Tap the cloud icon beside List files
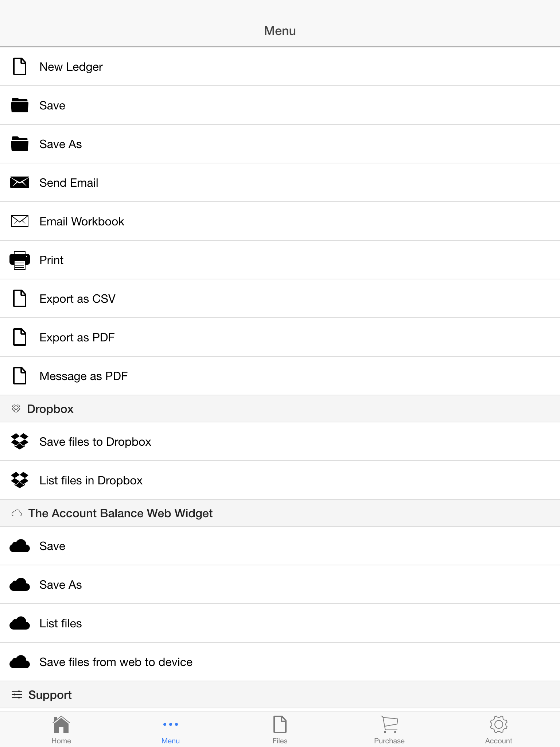Screen dimensions: 560x747 [x=20, y=623]
